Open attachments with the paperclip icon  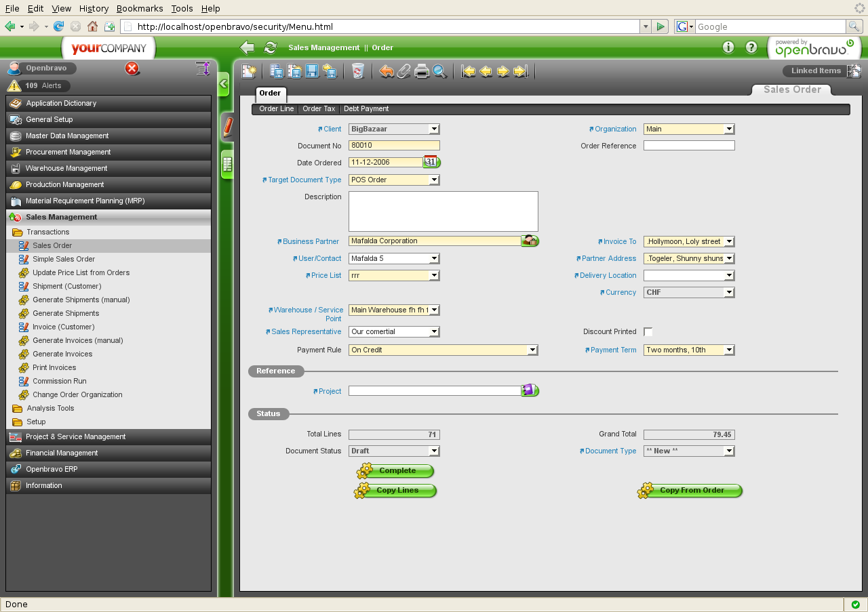coord(404,71)
